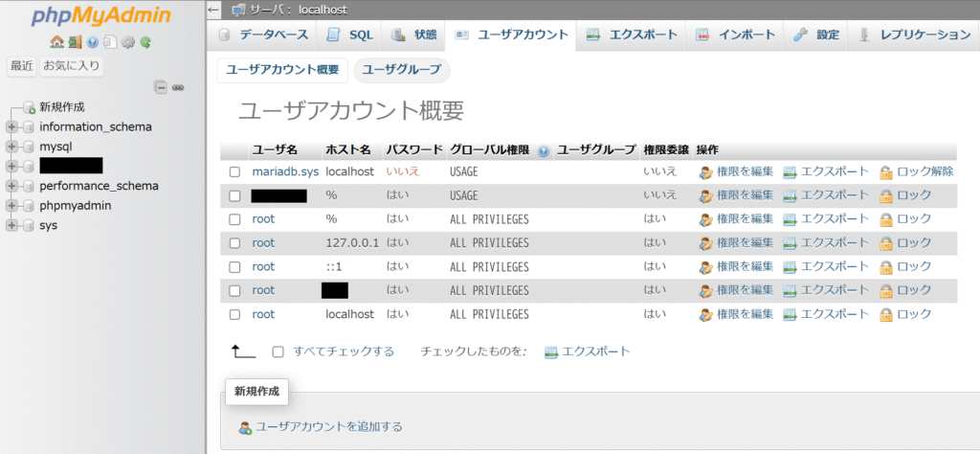Click the green reload navigation icon
The height and width of the screenshot is (454, 980).
(145, 42)
